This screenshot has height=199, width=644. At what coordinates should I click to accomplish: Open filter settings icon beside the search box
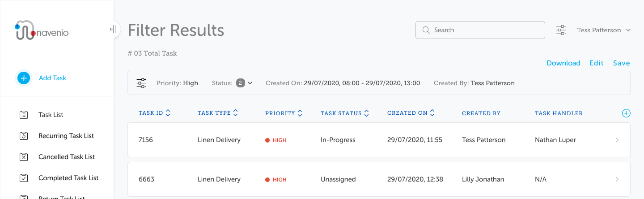pyautogui.click(x=561, y=30)
